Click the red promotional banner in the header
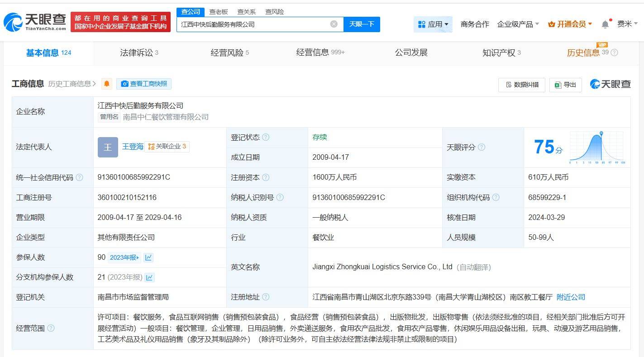The width and height of the screenshot is (644, 357). coord(120,22)
